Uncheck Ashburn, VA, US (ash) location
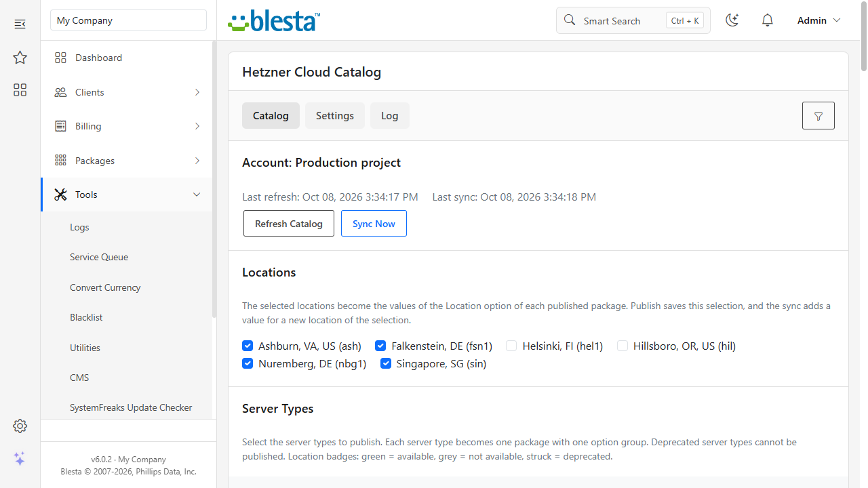This screenshot has height=488, width=868. tap(248, 346)
